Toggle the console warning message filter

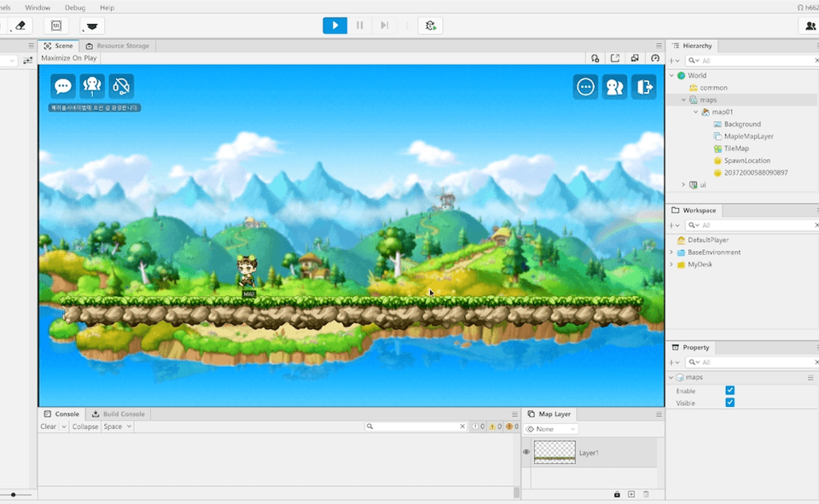(x=495, y=426)
